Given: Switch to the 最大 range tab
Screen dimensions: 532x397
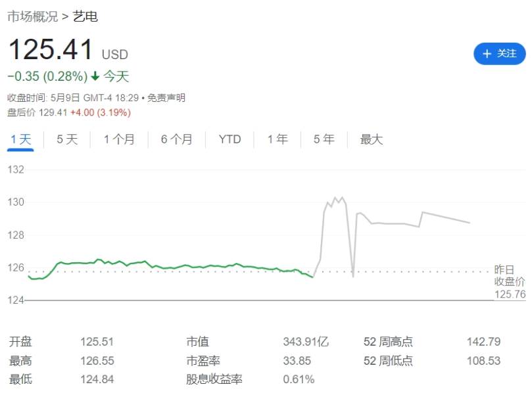Looking at the screenshot, I should click(x=372, y=139).
